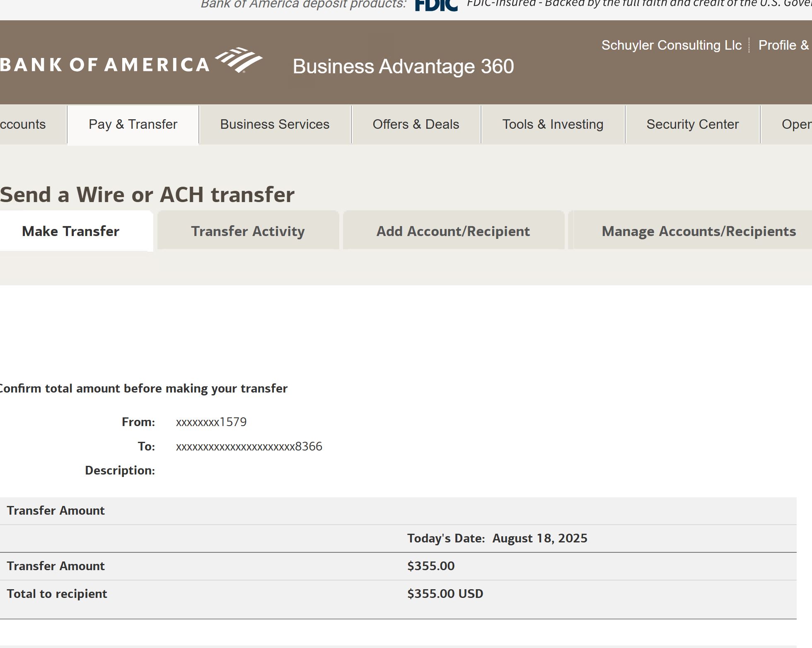Screen dimensions: 812x648
Task: Click the To account ending in 8366
Action: 249,446
